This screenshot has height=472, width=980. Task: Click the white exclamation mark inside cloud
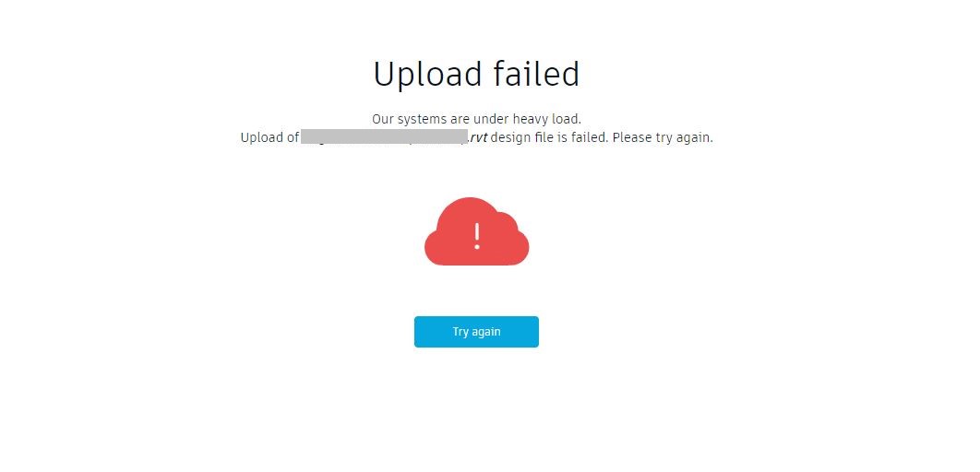477,237
